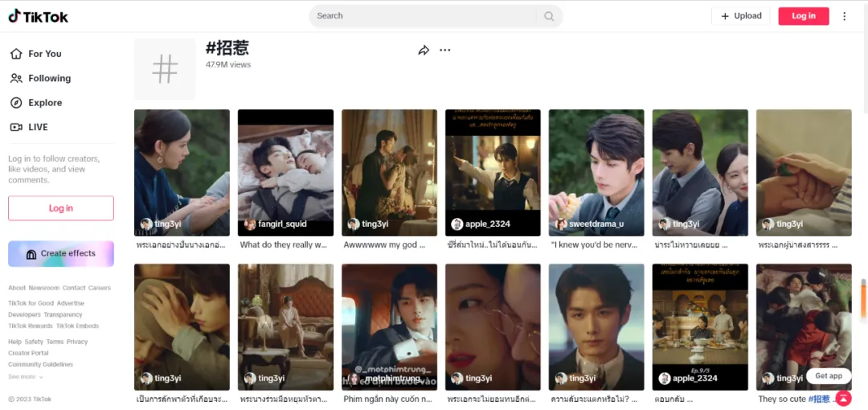Click the red Log in button in header

click(803, 16)
